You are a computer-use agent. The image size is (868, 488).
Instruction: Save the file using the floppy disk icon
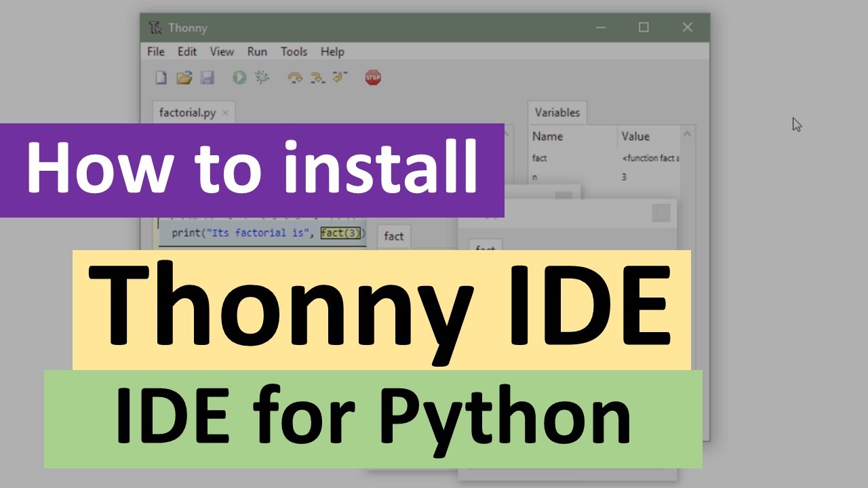(x=207, y=78)
